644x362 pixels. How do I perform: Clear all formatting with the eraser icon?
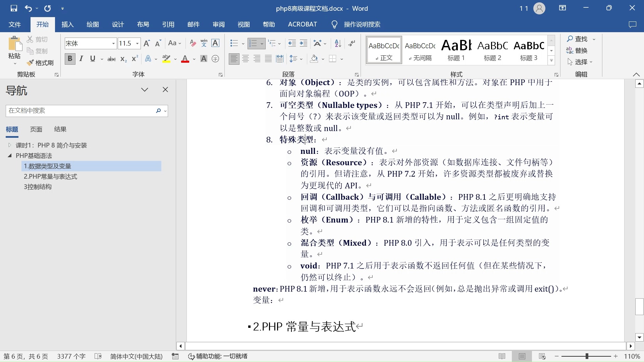193,43
